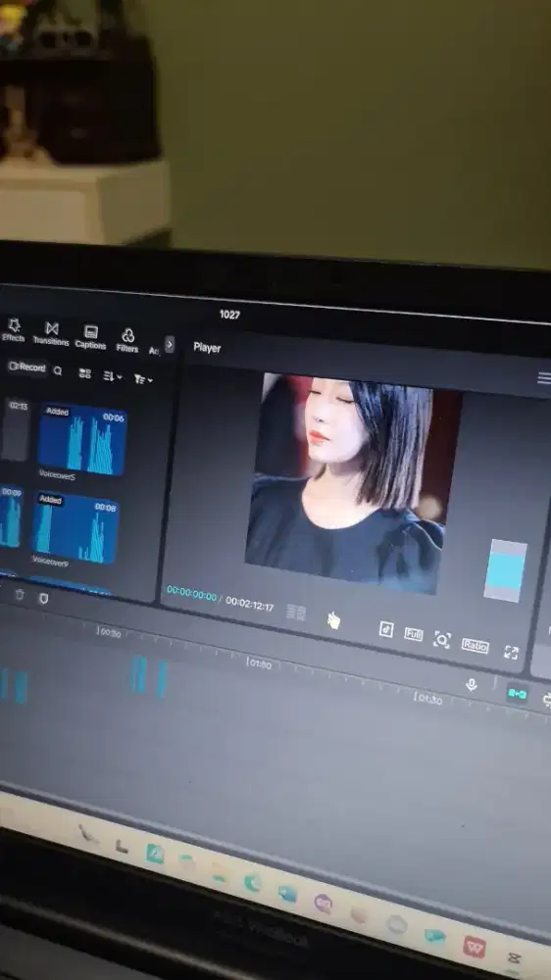Image resolution: width=551 pixels, height=980 pixels.
Task: Click the 01:30 mark on the timeline ruler
Action: click(429, 700)
